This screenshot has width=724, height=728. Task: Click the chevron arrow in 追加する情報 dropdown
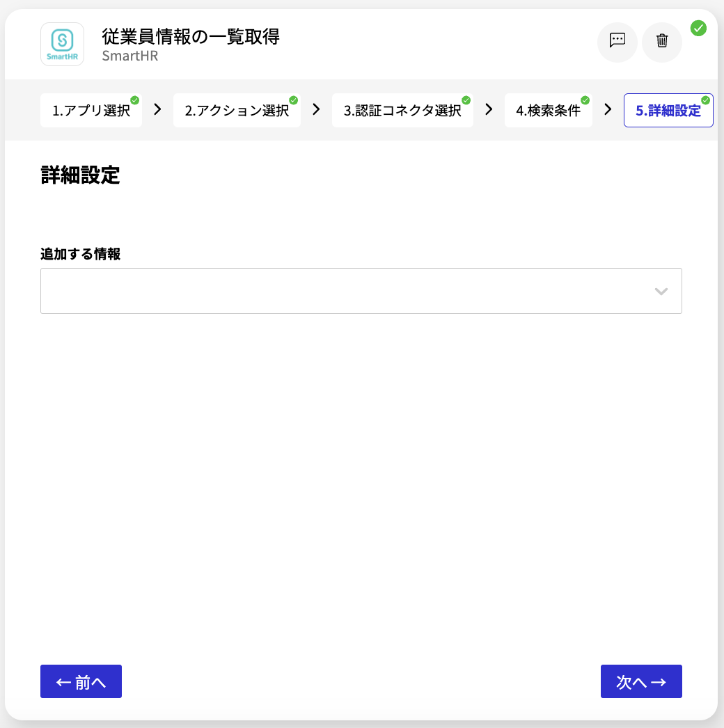click(x=661, y=292)
